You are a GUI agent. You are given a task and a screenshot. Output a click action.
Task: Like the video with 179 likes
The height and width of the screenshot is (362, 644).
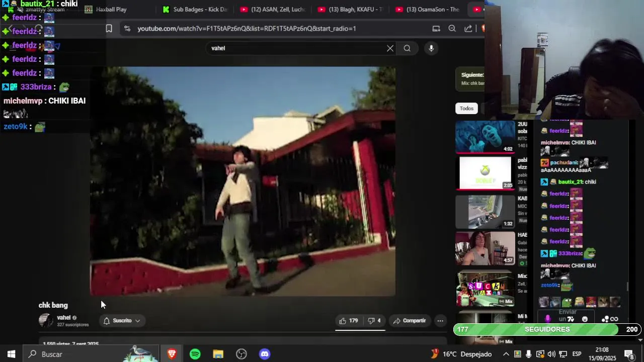(x=349, y=321)
